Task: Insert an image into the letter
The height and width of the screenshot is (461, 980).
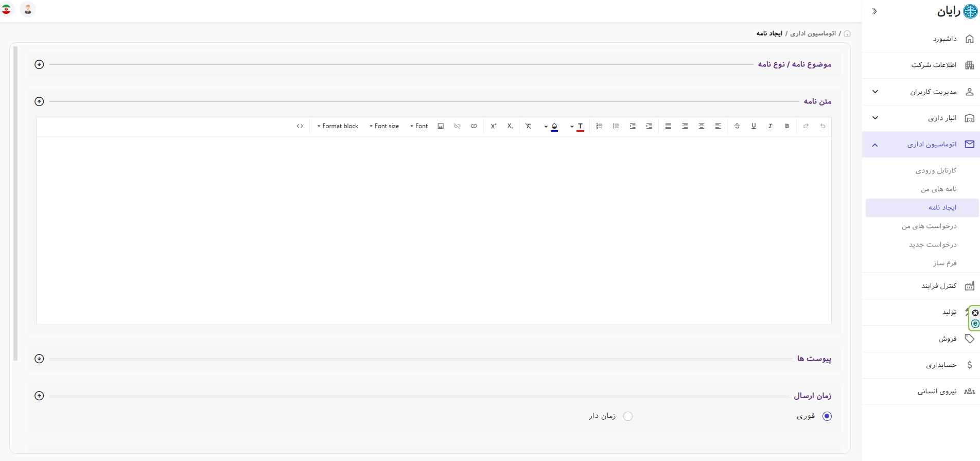Action: (x=441, y=126)
